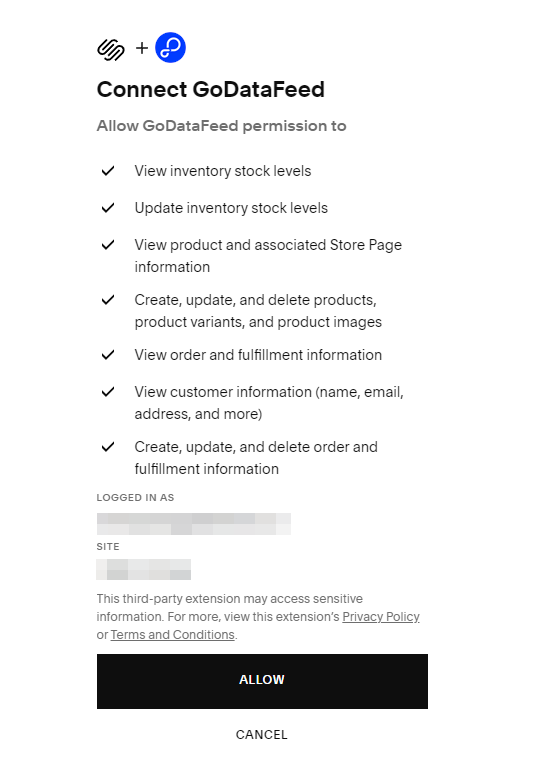Image resolution: width=536 pixels, height=772 pixels.
Task: Click checkmark beside delete order and fulfillment
Action: (x=108, y=447)
